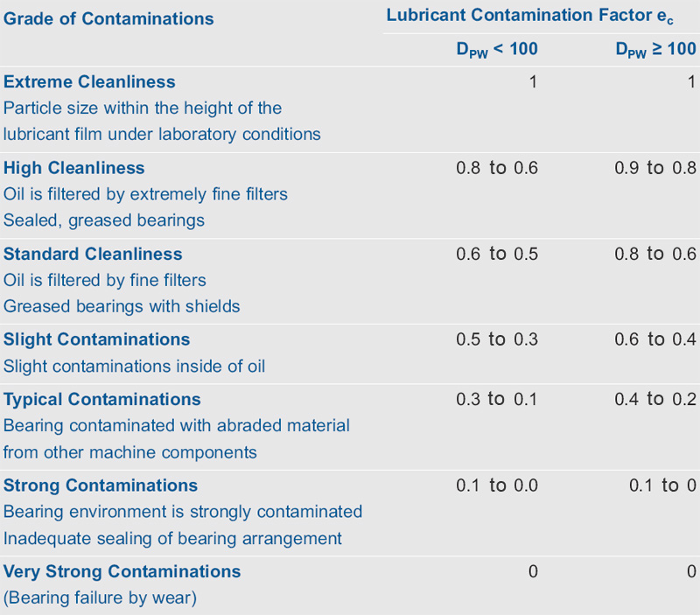Click the Slight Contaminations row title

(96, 339)
